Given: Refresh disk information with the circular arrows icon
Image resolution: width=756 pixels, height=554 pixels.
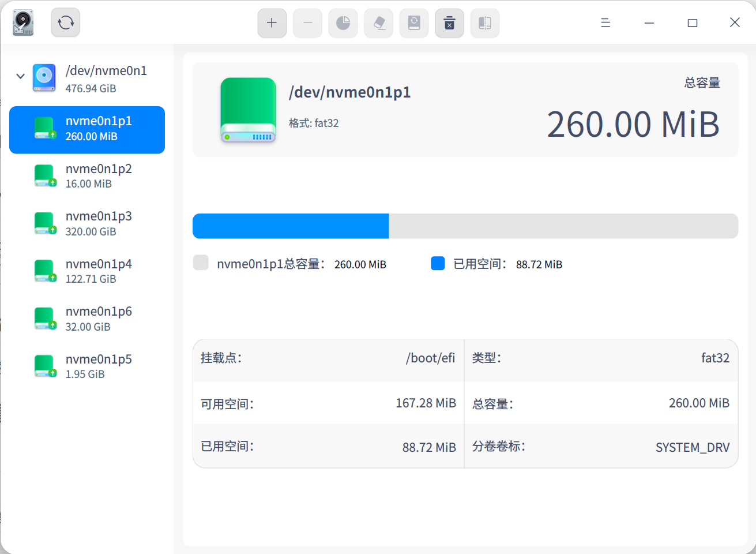Looking at the screenshot, I should coord(65,22).
